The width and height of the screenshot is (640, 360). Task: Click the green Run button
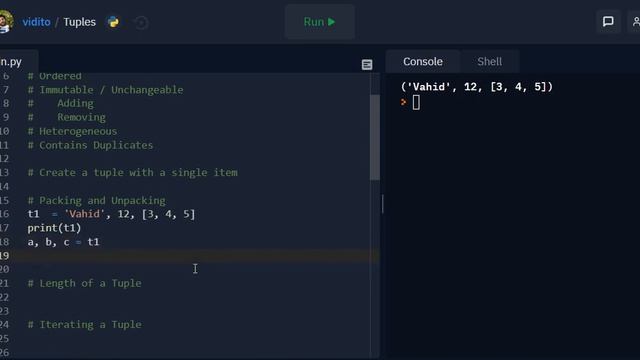tap(320, 22)
